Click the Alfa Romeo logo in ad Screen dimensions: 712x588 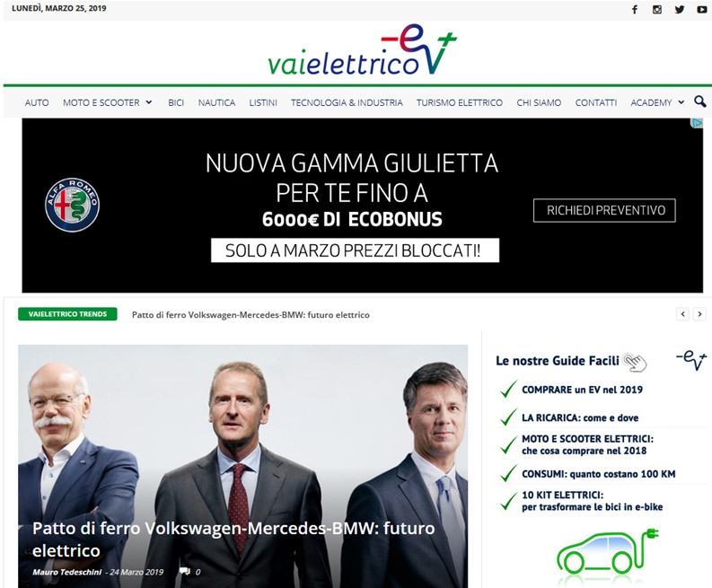pos(72,205)
